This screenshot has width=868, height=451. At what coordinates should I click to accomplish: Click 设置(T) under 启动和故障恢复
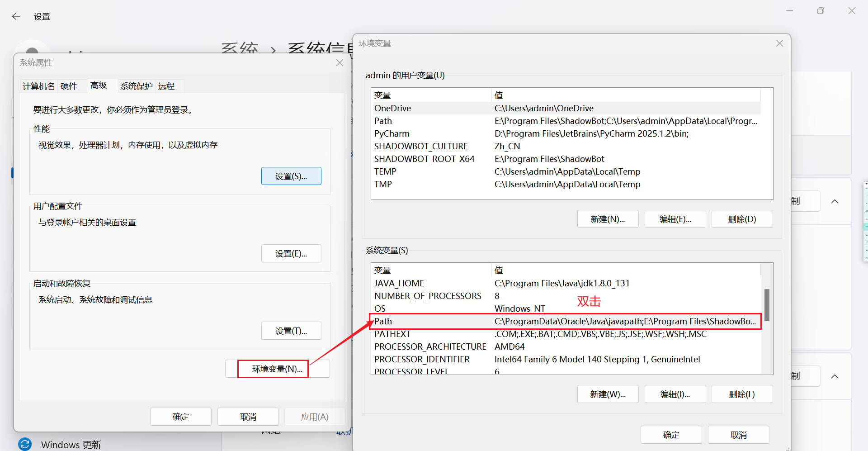(291, 331)
